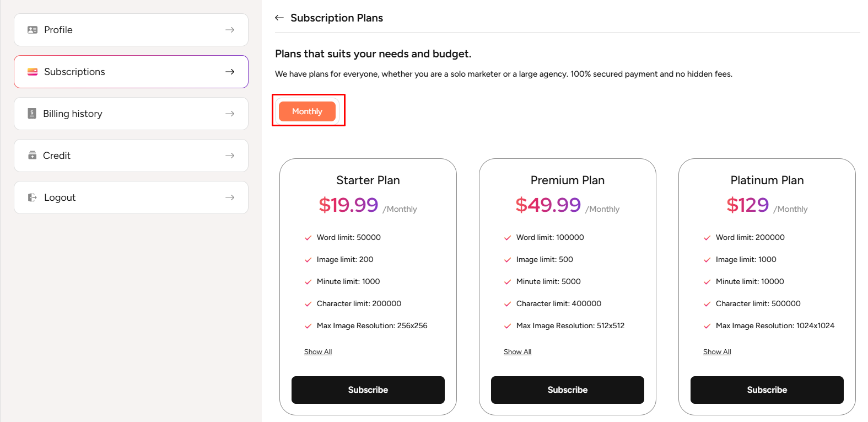Click the back arrow beside Subscription Plans

pos(279,18)
